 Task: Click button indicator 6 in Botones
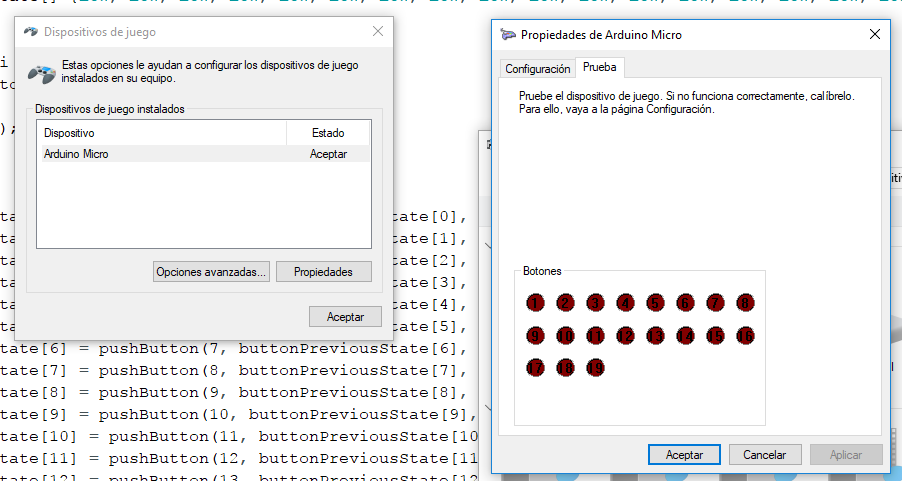click(685, 303)
